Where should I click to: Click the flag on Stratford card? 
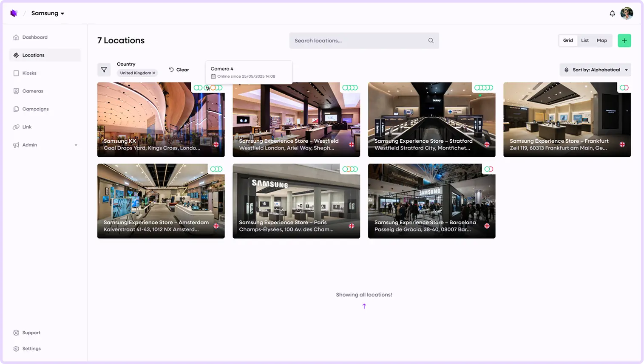point(487,144)
